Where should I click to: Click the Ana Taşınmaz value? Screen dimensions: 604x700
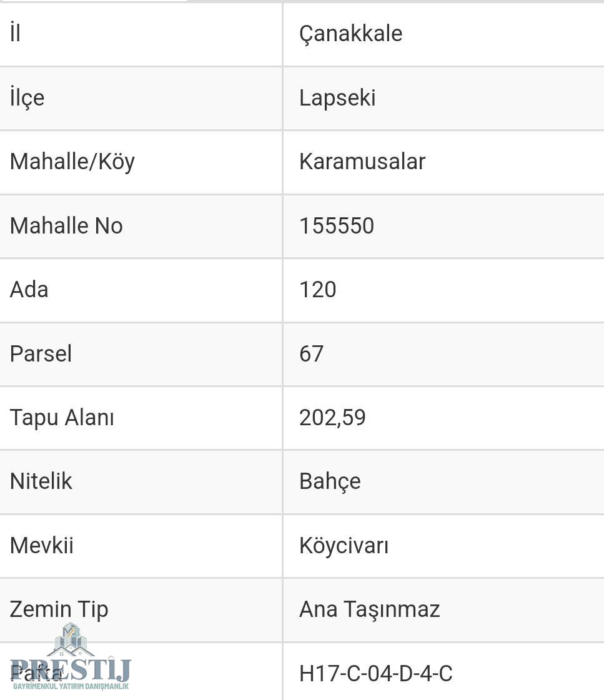(370, 610)
